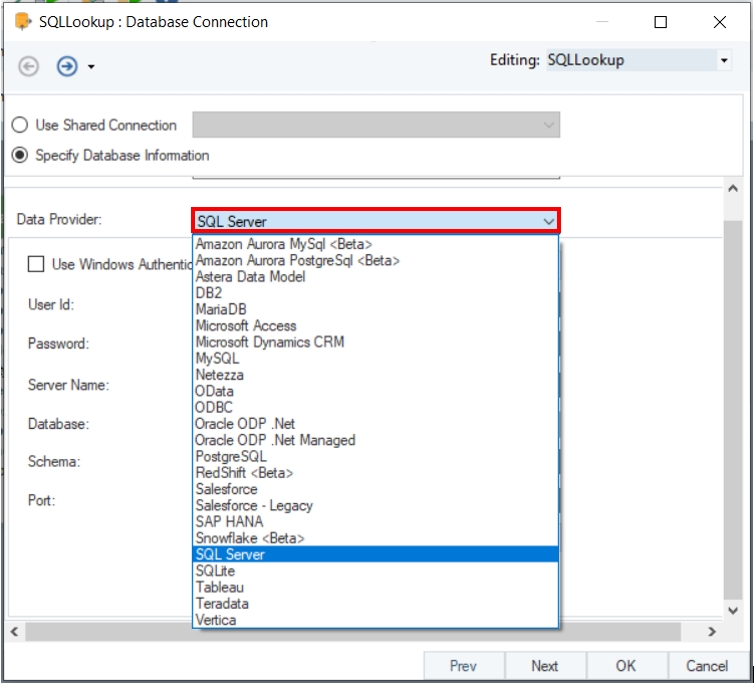Click horizontal scrollbar left arrow

(x=14, y=632)
